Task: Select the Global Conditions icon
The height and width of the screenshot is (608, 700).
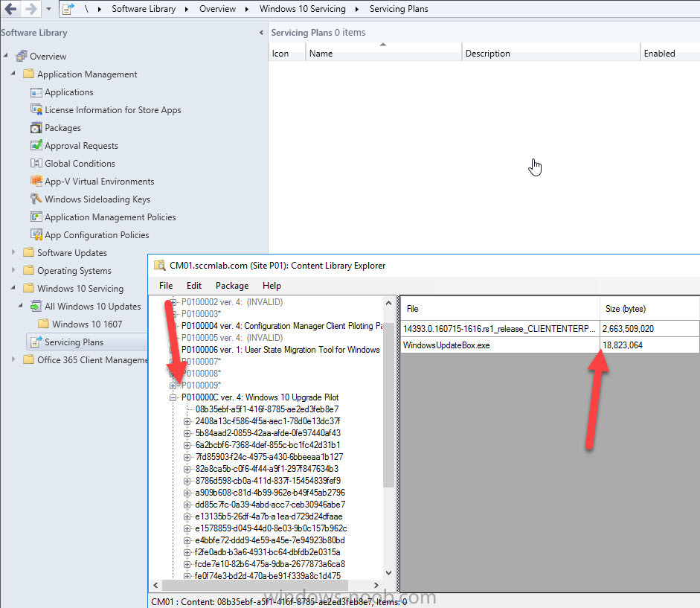Action: (x=36, y=163)
